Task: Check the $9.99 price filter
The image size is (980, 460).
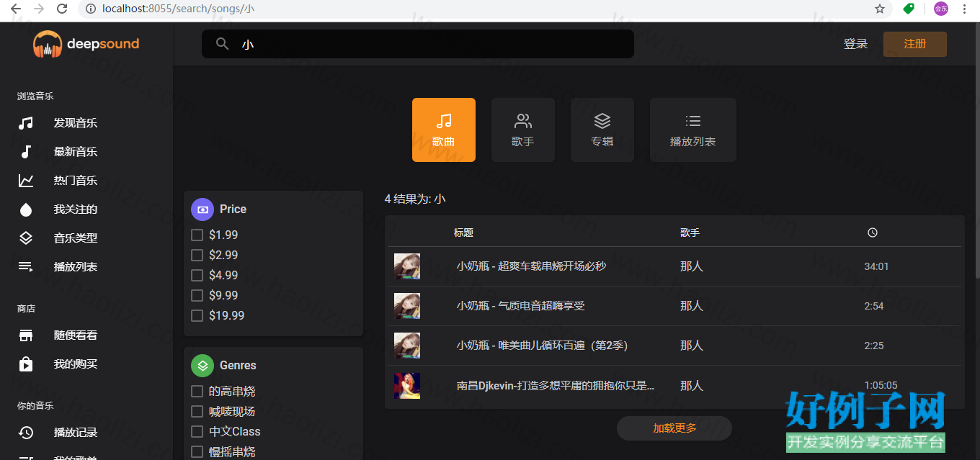Action: tap(197, 295)
